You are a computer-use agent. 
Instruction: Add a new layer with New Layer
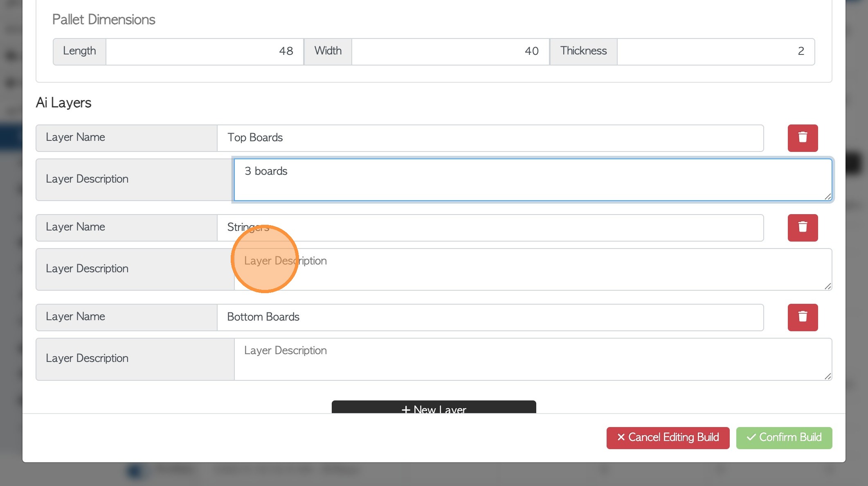(x=434, y=408)
